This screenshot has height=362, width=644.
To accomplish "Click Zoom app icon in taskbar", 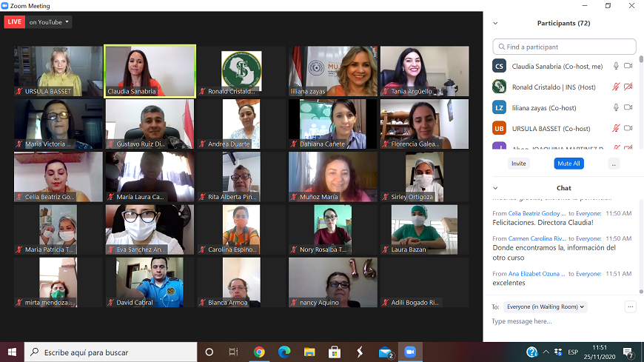I will 410,352.
